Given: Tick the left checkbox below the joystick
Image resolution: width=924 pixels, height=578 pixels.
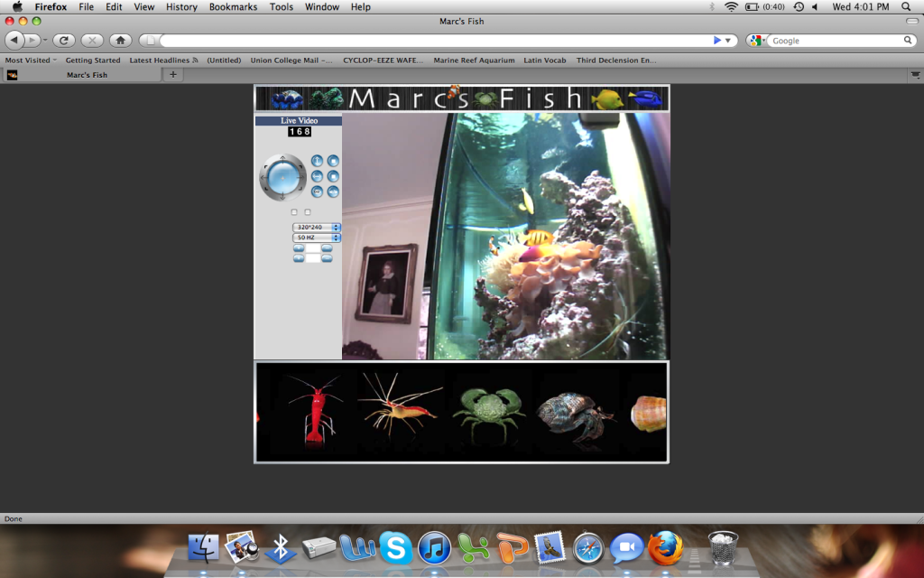Looking at the screenshot, I should (x=294, y=212).
